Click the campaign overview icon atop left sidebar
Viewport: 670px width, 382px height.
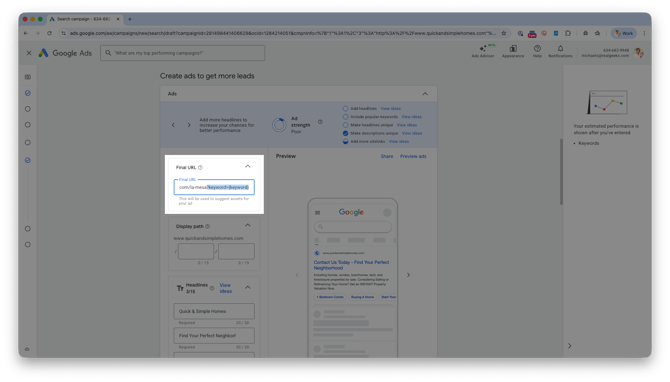click(28, 77)
